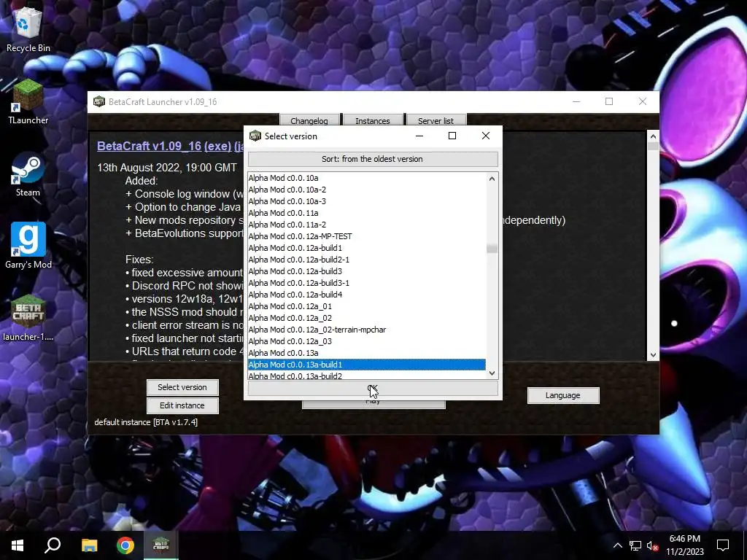
Task: Select Alpha Mod c0.0.12a_02-terrain-mpchar
Action: (x=367, y=330)
